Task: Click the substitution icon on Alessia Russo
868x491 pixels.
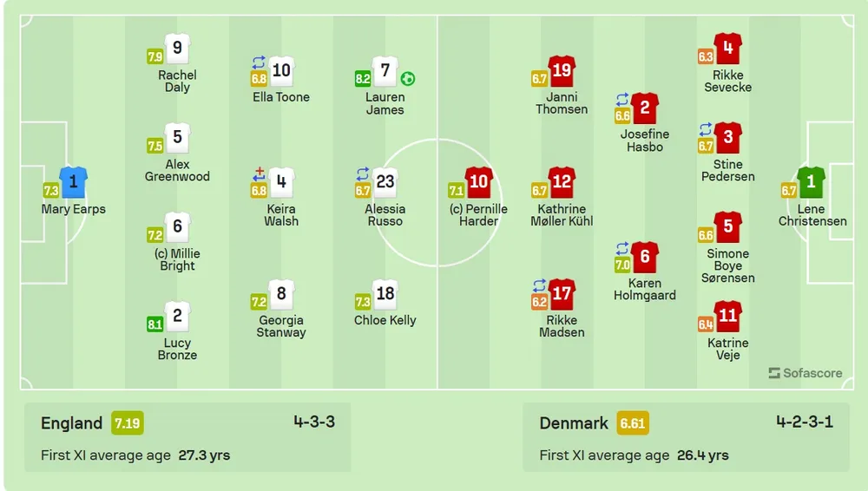Action: 363,173
